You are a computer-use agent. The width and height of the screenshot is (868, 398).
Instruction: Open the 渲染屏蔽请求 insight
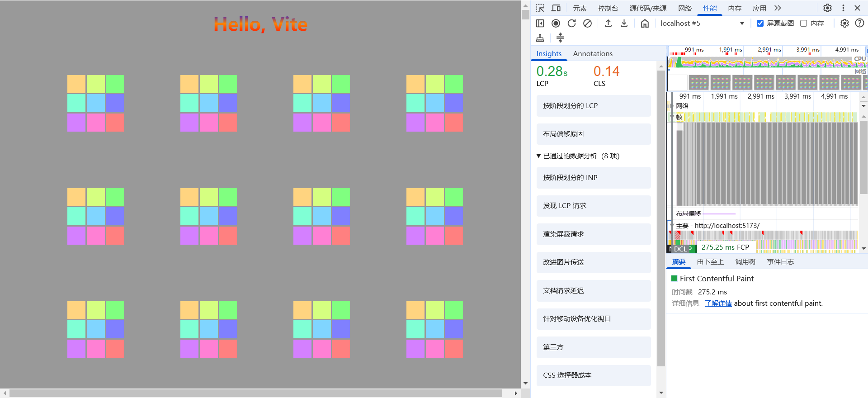(594, 234)
